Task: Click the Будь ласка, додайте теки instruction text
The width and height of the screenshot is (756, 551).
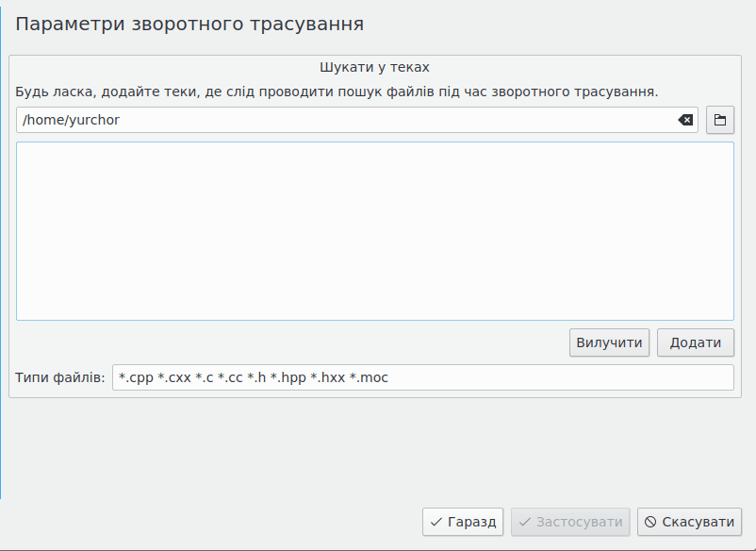Action: [x=337, y=92]
